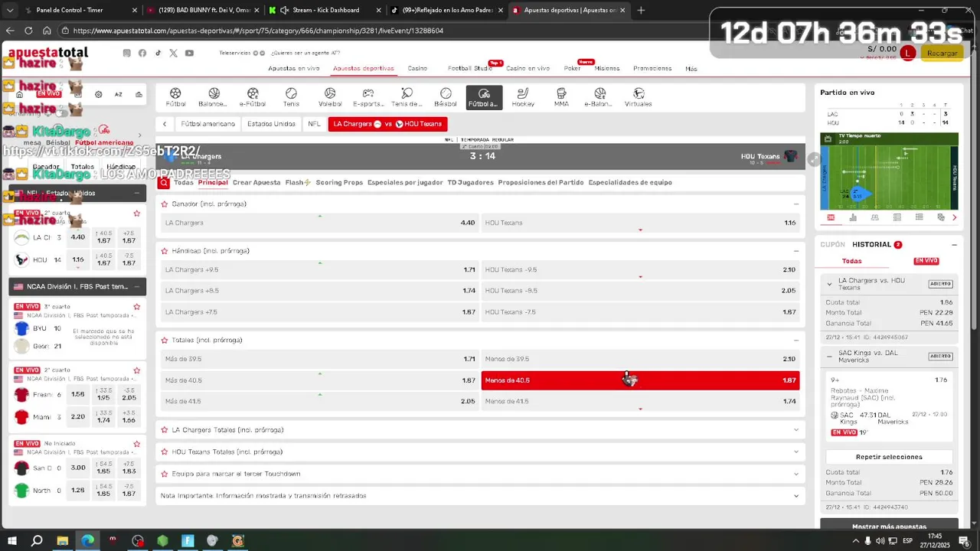
Task: Select the Virtuales sport icon
Action: [638, 97]
